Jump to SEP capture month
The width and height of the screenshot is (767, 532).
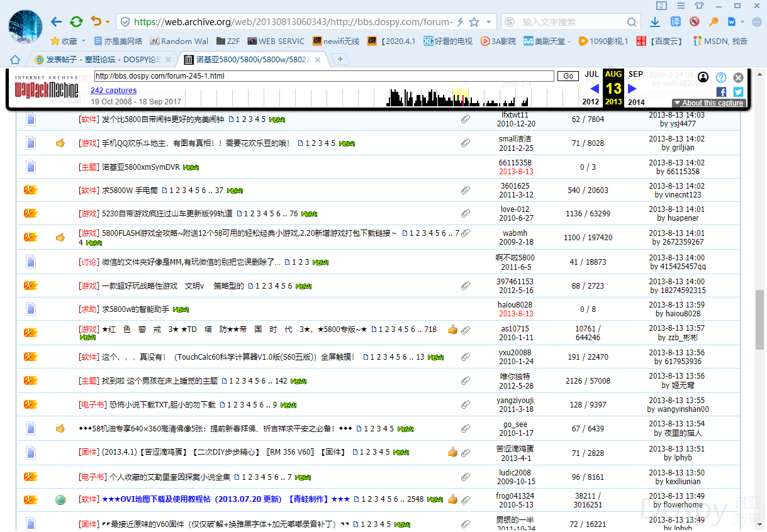click(x=635, y=74)
